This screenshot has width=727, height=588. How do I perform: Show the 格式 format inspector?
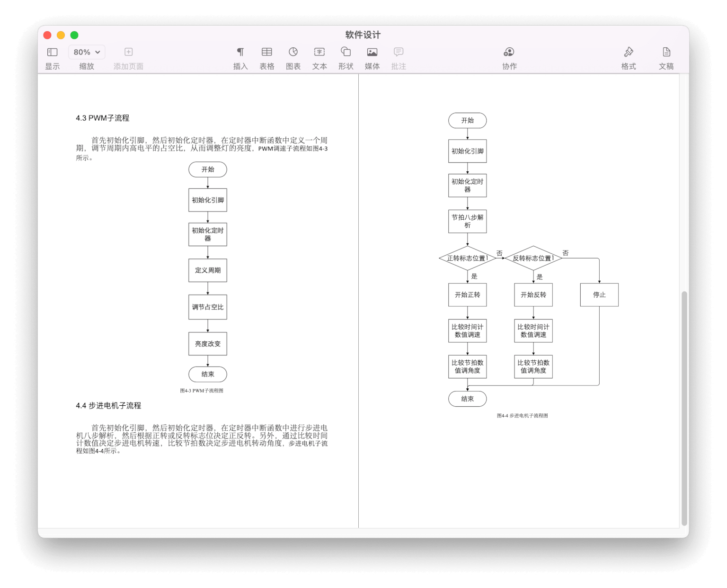click(x=629, y=52)
